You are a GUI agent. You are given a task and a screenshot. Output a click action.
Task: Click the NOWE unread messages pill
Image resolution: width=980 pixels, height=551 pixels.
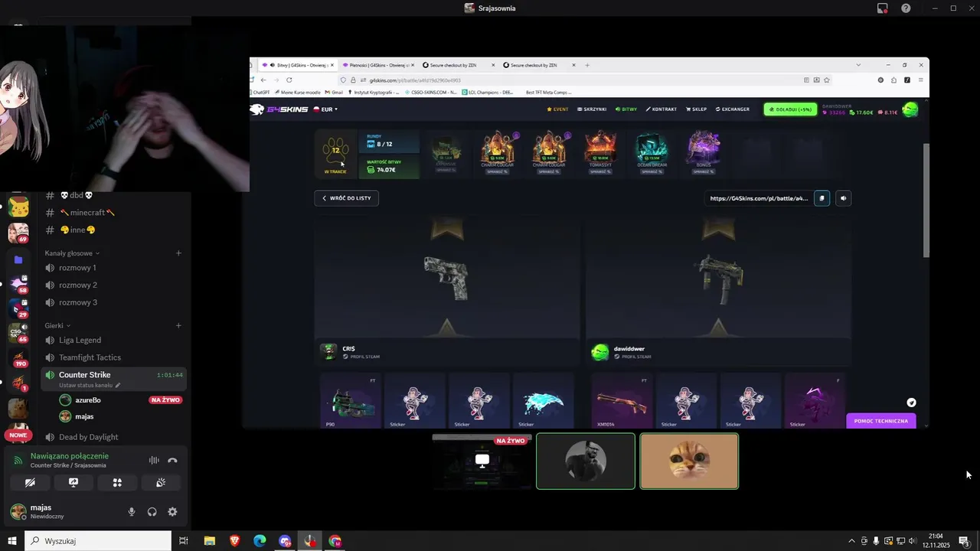(x=18, y=435)
